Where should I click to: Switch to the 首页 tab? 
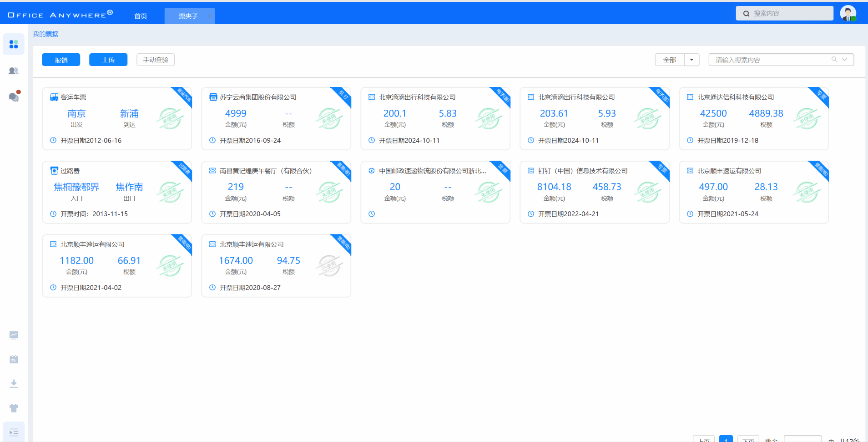point(141,16)
